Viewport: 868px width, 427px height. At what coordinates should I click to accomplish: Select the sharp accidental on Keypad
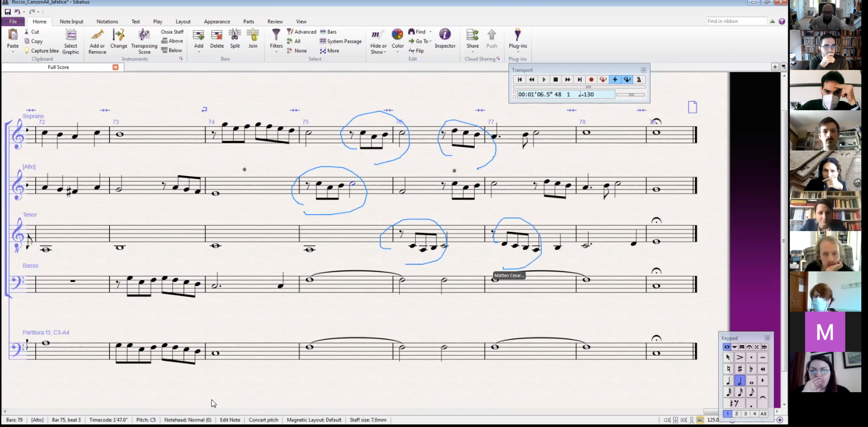tap(740, 369)
